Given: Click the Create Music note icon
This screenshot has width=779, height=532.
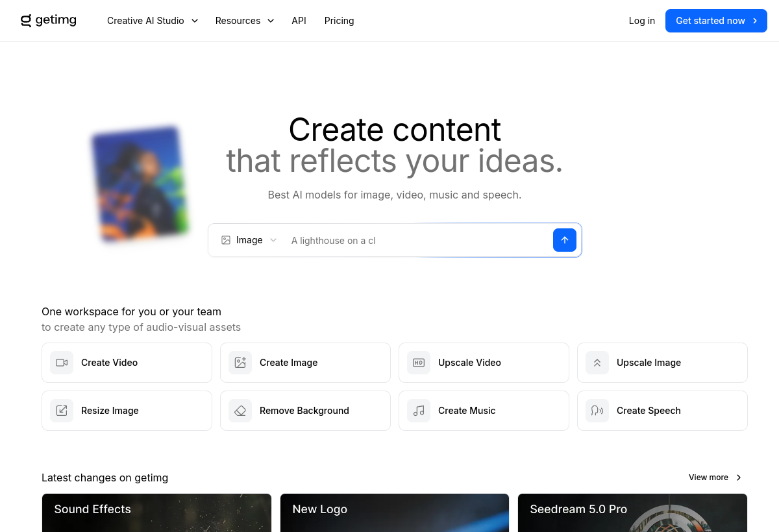Looking at the screenshot, I should 419,411.
